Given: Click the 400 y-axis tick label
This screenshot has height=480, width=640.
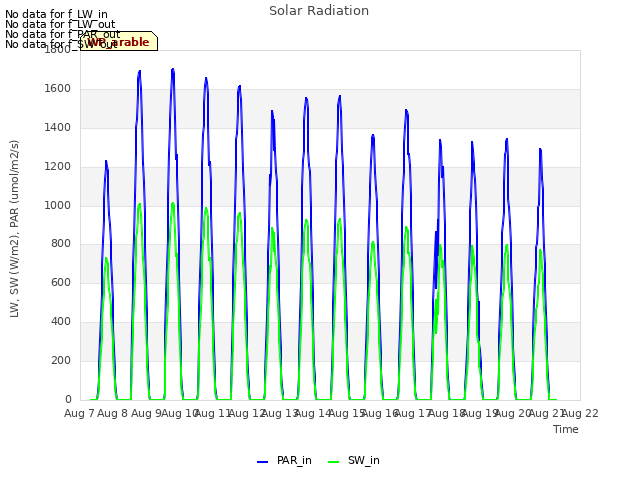Looking at the screenshot, I should pos(61,322).
